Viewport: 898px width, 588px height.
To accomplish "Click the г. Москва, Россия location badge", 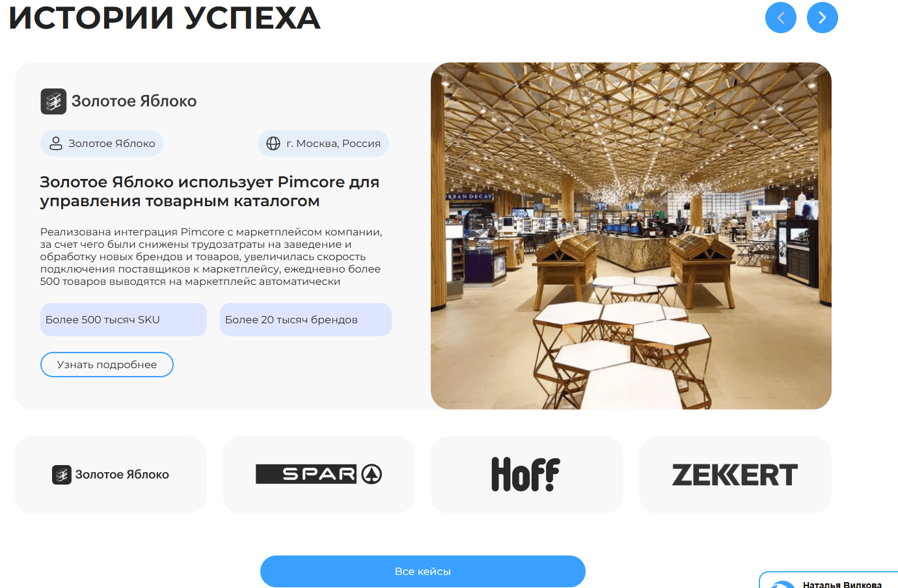I will (x=323, y=143).
